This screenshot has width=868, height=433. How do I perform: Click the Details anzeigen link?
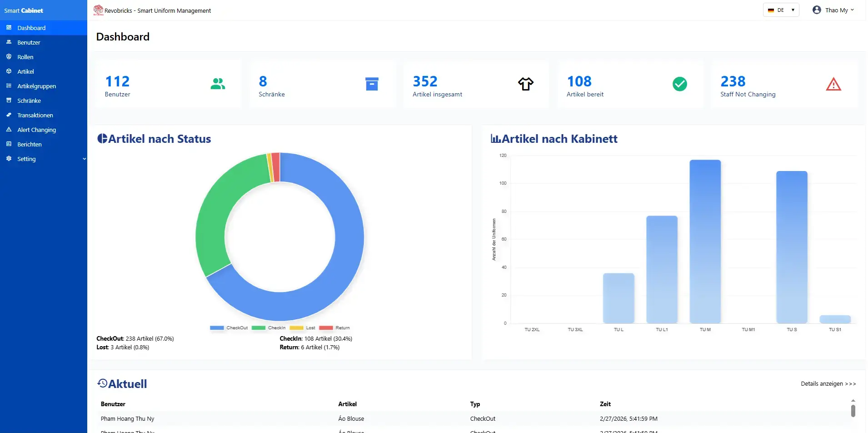pyautogui.click(x=828, y=384)
